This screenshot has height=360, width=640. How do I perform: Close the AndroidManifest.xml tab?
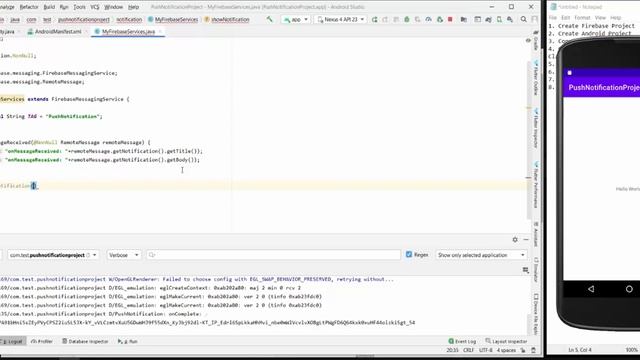87,31
